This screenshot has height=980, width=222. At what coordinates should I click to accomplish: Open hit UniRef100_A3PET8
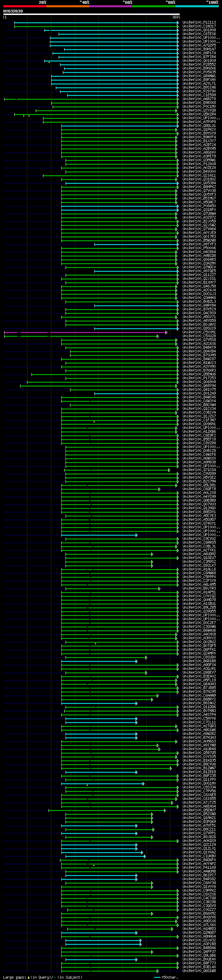tap(199, 156)
